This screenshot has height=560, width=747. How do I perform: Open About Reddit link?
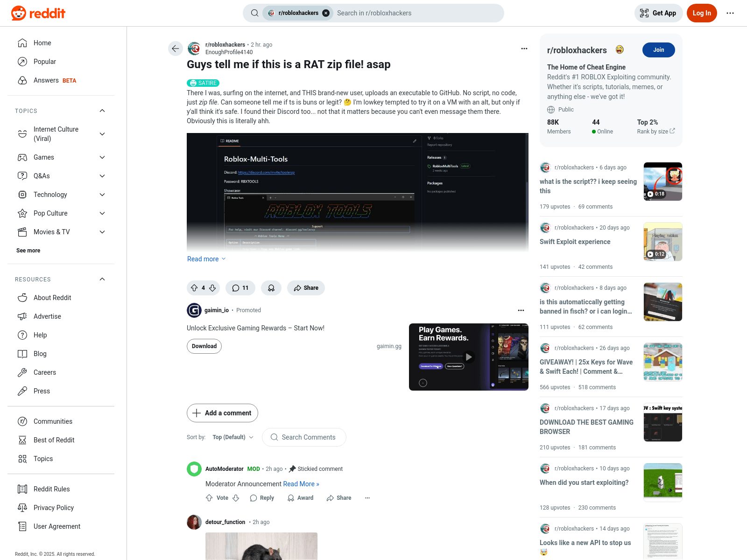point(61,298)
